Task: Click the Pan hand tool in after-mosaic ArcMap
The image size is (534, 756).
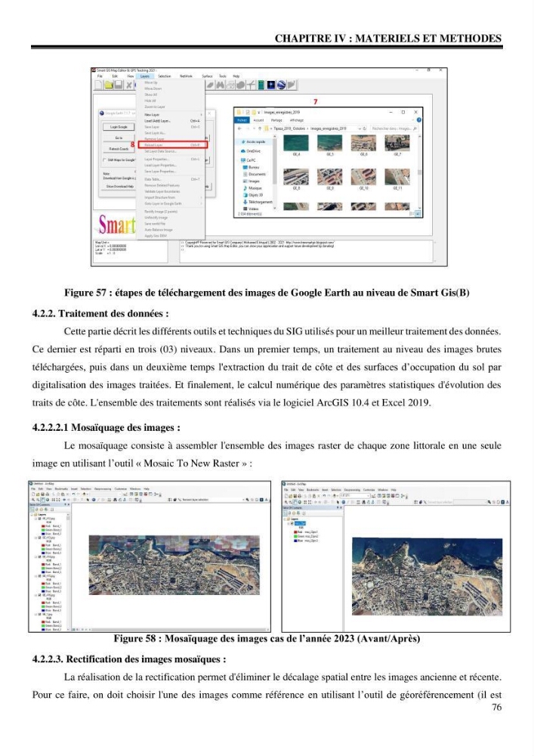Action: 295,502
